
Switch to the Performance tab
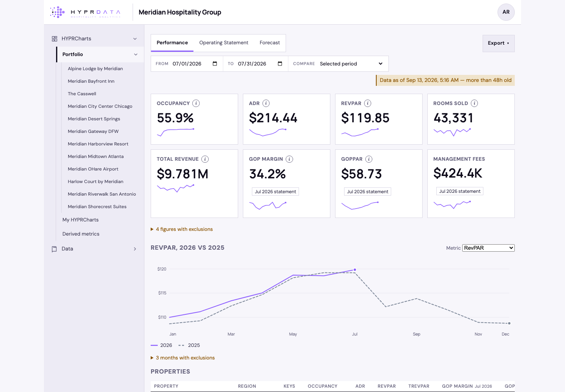[x=172, y=43]
